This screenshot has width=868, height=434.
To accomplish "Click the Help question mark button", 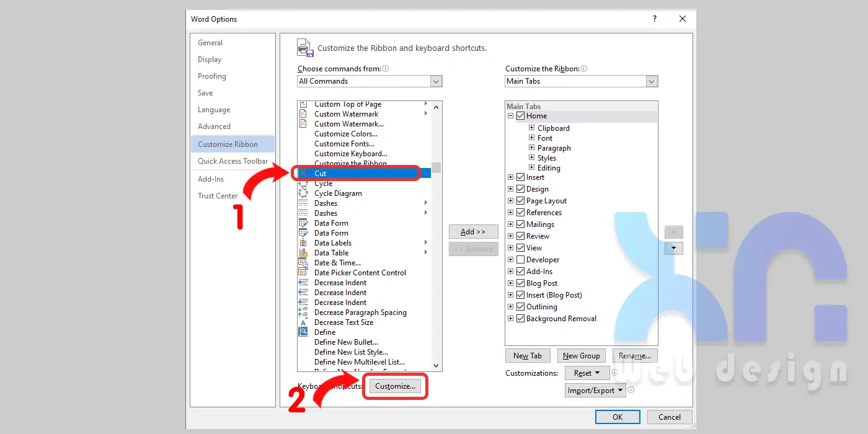I will pos(655,19).
